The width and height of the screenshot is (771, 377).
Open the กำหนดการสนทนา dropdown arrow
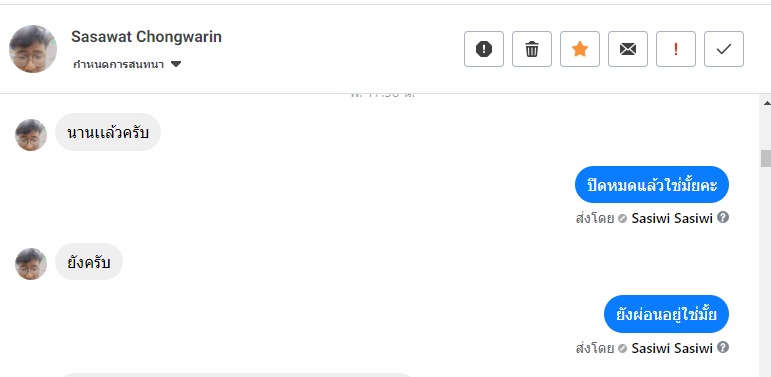point(176,64)
